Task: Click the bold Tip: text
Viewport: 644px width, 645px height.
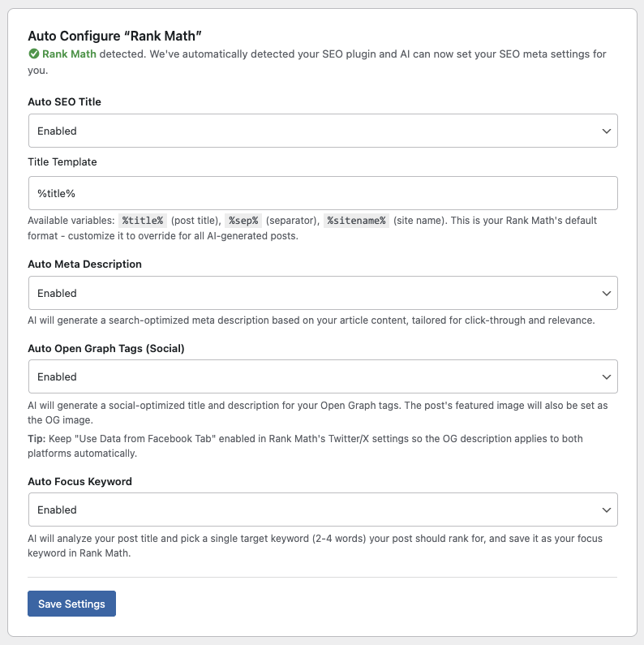Action: 36,438
